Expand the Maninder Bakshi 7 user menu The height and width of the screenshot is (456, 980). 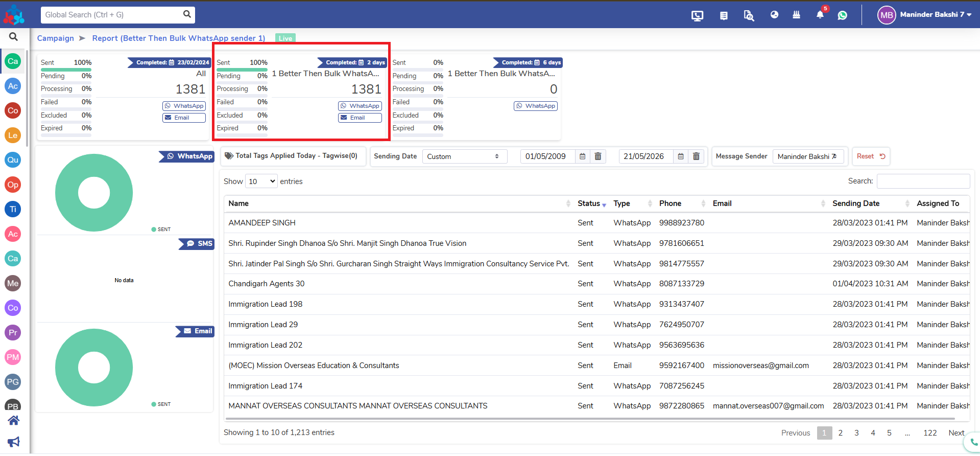[925, 15]
